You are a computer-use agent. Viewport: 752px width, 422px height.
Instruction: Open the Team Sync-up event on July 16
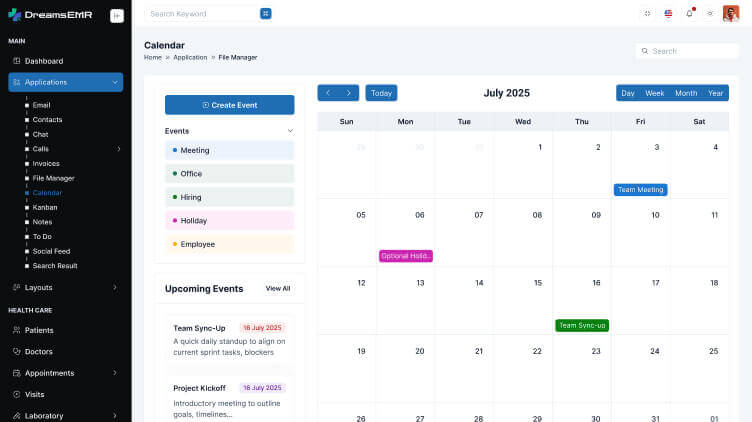pyautogui.click(x=582, y=326)
